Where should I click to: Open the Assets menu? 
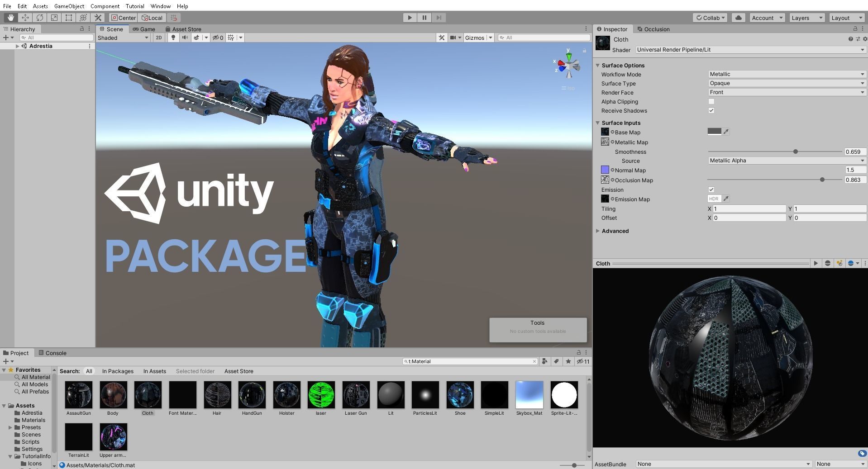coord(40,6)
